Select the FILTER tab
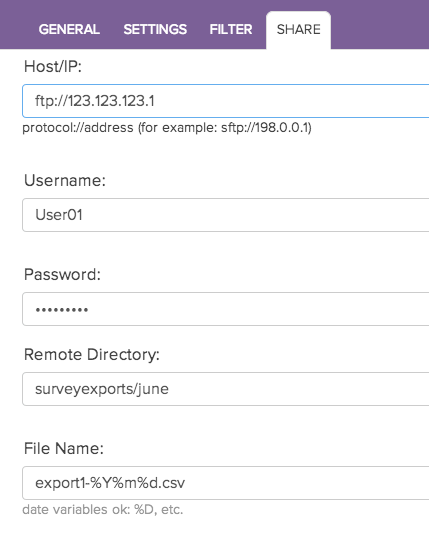The width and height of the screenshot is (429, 541). (231, 29)
